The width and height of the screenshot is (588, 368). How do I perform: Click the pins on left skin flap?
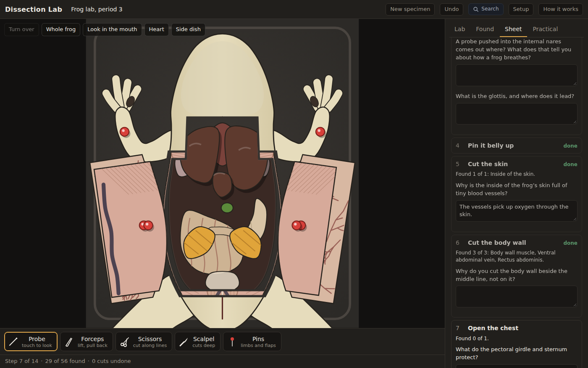[146, 225]
